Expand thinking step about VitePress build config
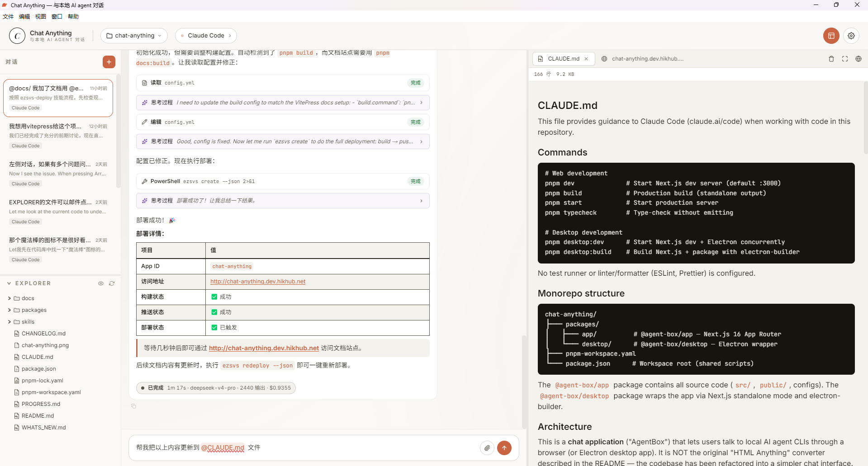Image resolution: width=868 pixels, height=466 pixels. [x=283, y=103]
